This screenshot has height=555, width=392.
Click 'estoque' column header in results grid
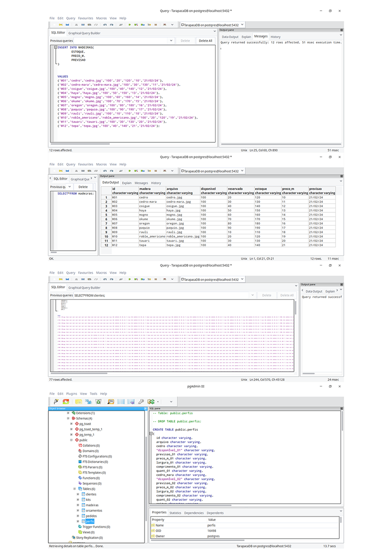(268, 191)
